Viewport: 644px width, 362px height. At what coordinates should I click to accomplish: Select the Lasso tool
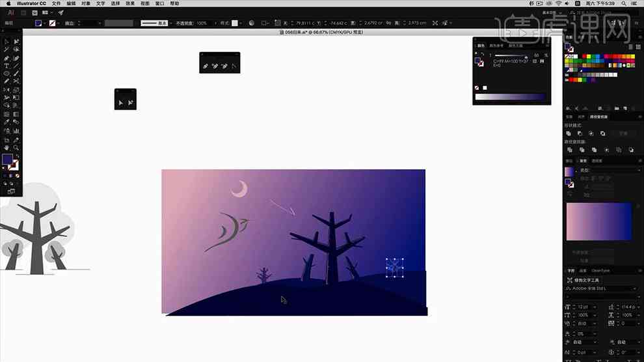pyautogui.click(x=16, y=49)
